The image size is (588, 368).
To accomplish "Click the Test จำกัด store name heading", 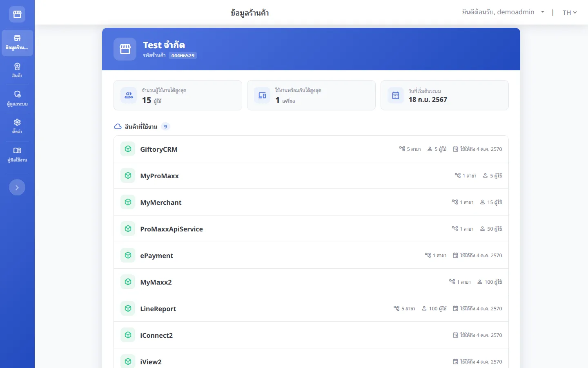I will (x=164, y=45).
